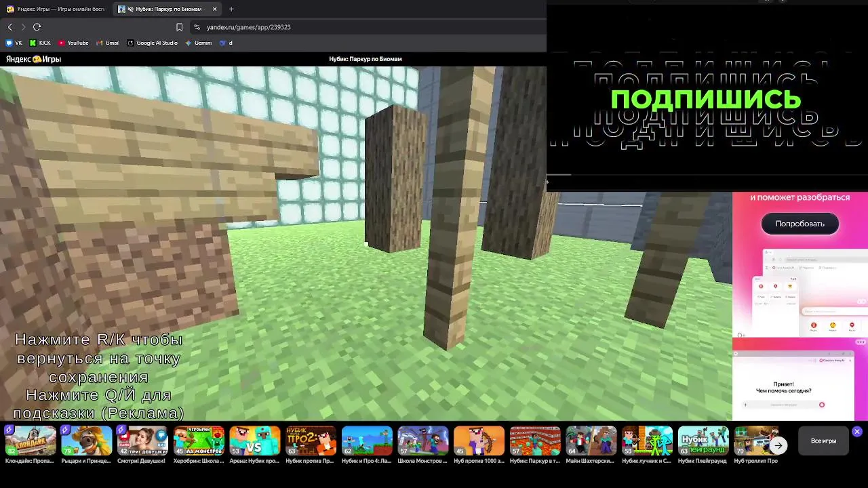Viewport: 868px width, 488px height.
Task: Click the ad text и поможет разобраться
Action: [800, 197]
